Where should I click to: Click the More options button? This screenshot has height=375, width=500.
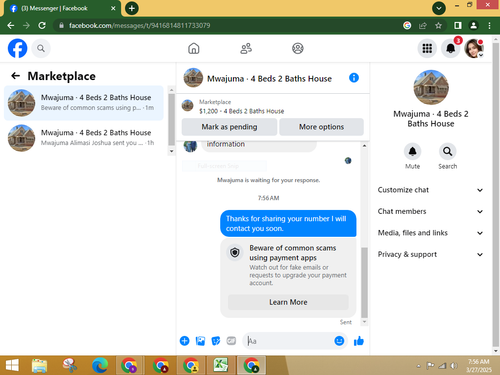click(321, 127)
